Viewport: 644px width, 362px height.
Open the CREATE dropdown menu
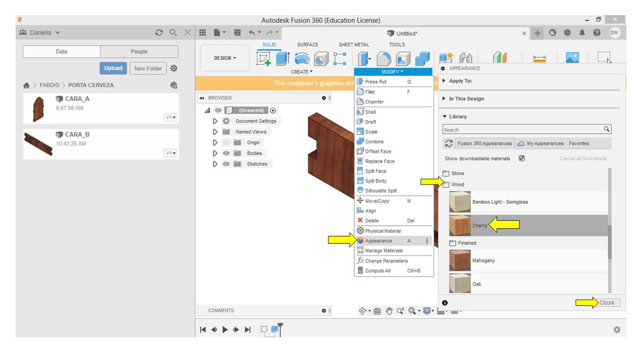[x=301, y=72]
